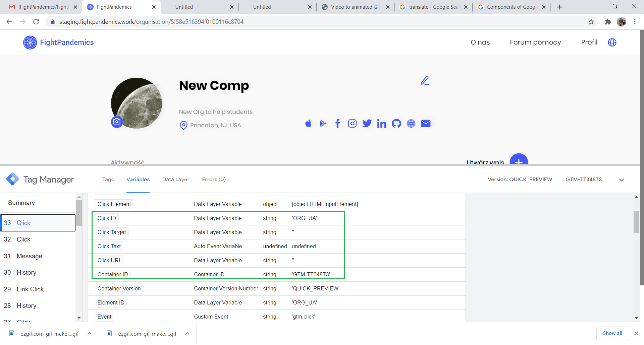This screenshot has width=644, height=345.
Task: Click the event list scrollbar thumb
Action: click(79, 213)
